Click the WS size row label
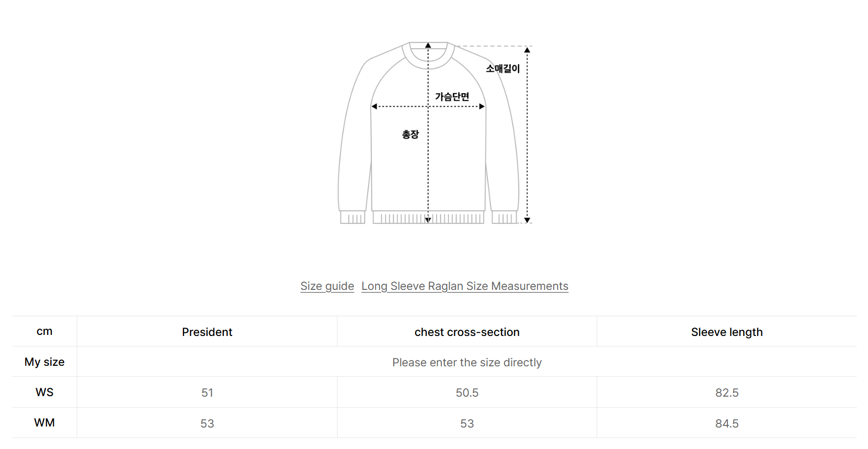 (44, 392)
